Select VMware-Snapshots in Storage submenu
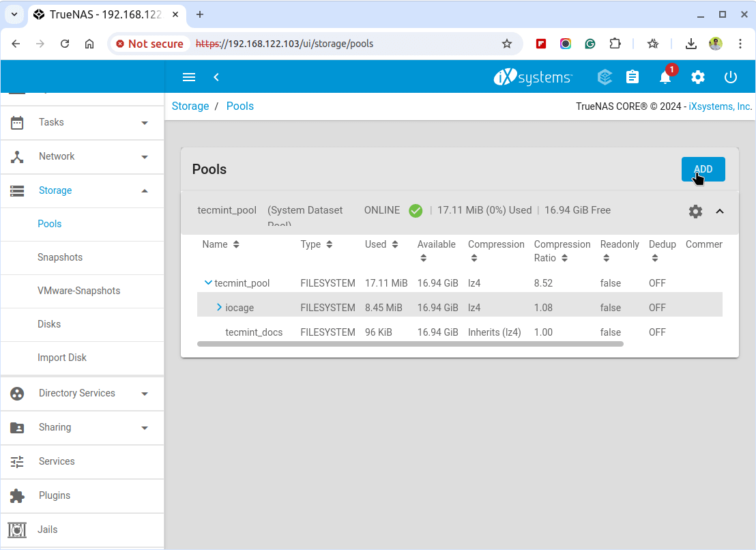This screenshot has width=756, height=550. [x=78, y=291]
